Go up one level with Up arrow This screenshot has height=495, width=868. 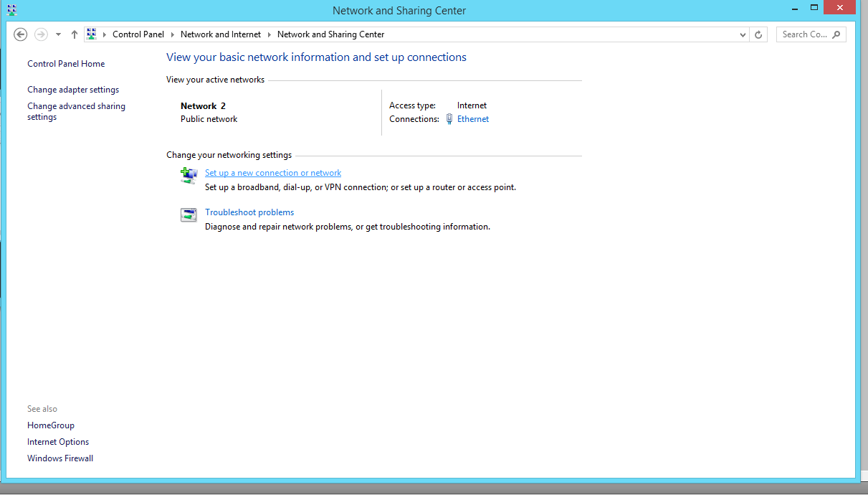tap(74, 34)
